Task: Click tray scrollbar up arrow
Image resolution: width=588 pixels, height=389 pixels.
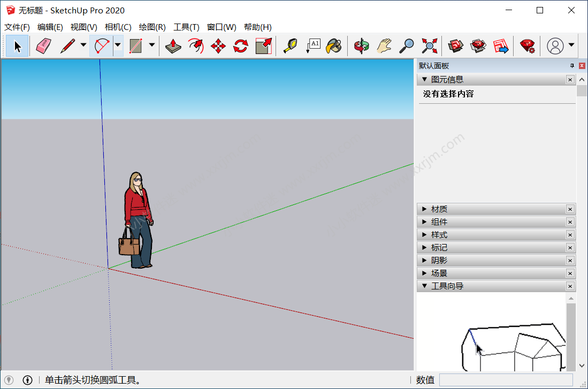Action: (x=582, y=80)
